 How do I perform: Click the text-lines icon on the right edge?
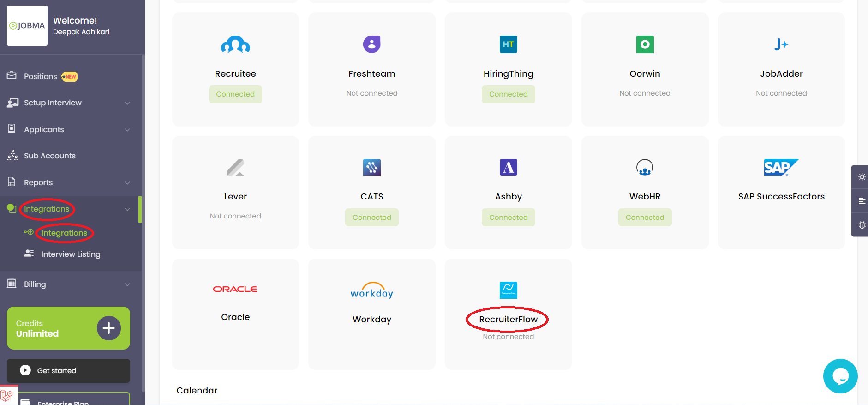[x=862, y=201]
